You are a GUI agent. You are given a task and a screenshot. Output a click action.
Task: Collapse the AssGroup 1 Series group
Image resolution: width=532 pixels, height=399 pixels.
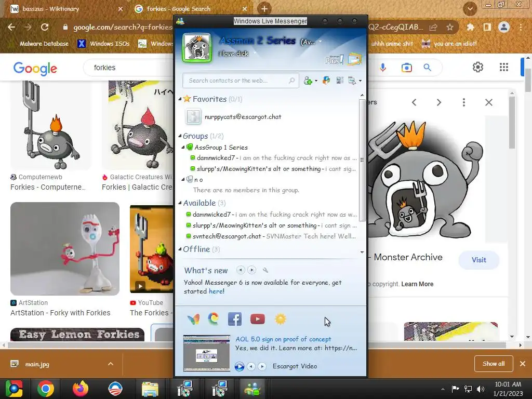[183, 147]
